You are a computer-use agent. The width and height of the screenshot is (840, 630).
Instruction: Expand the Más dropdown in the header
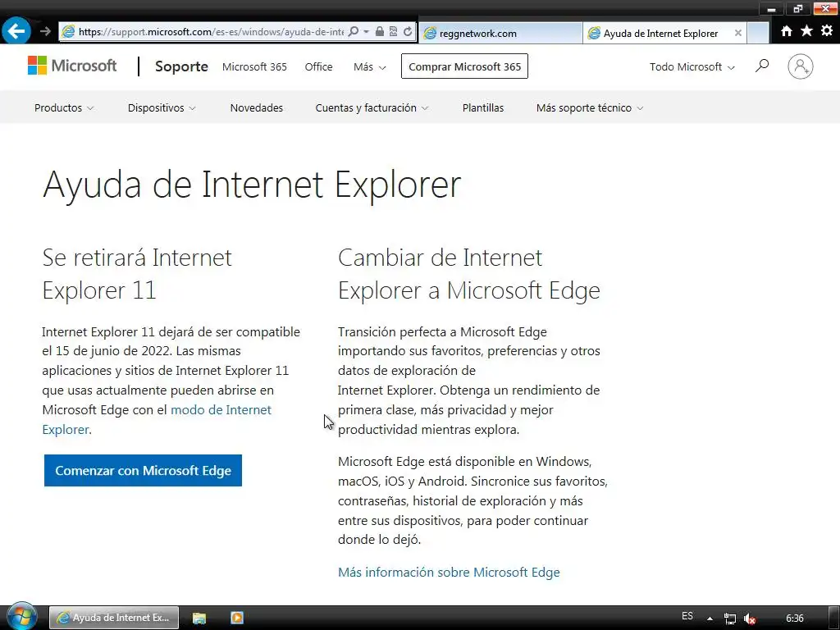coord(370,67)
